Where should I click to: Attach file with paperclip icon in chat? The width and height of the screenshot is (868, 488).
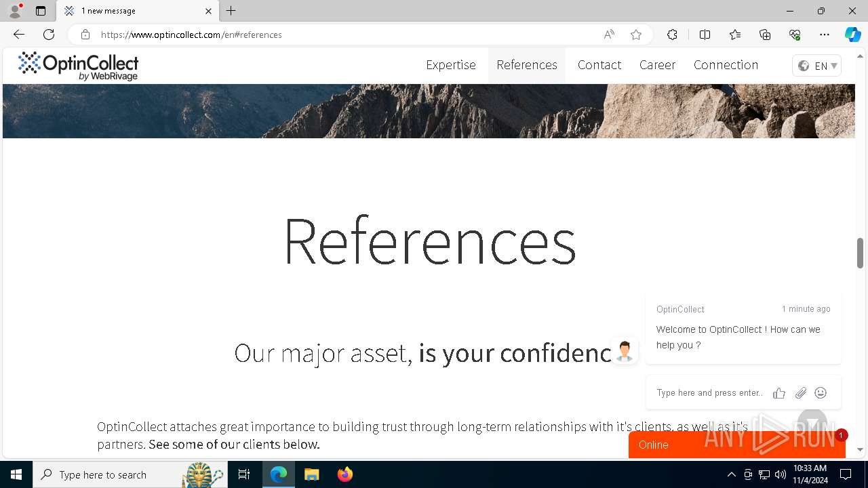point(801,393)
